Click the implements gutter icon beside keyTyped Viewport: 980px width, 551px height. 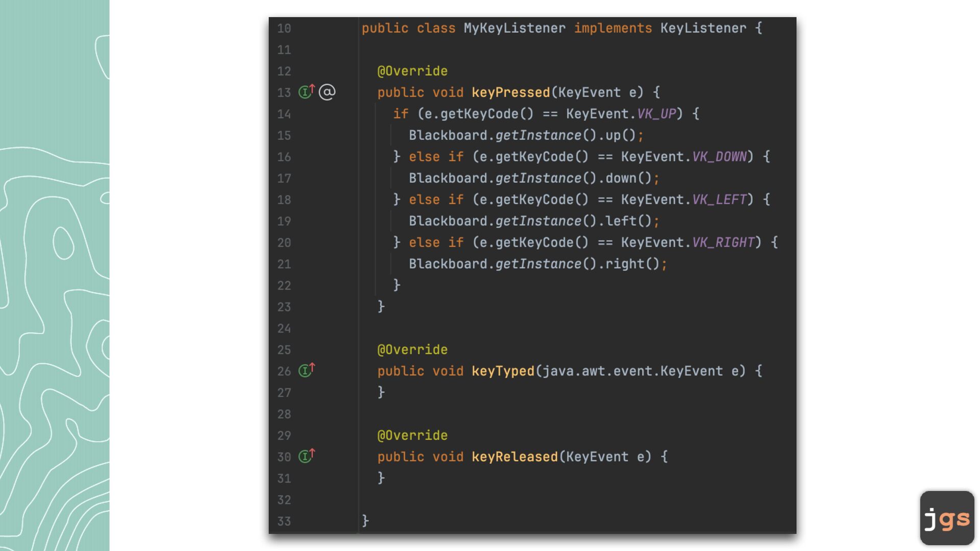pos(306,370)
